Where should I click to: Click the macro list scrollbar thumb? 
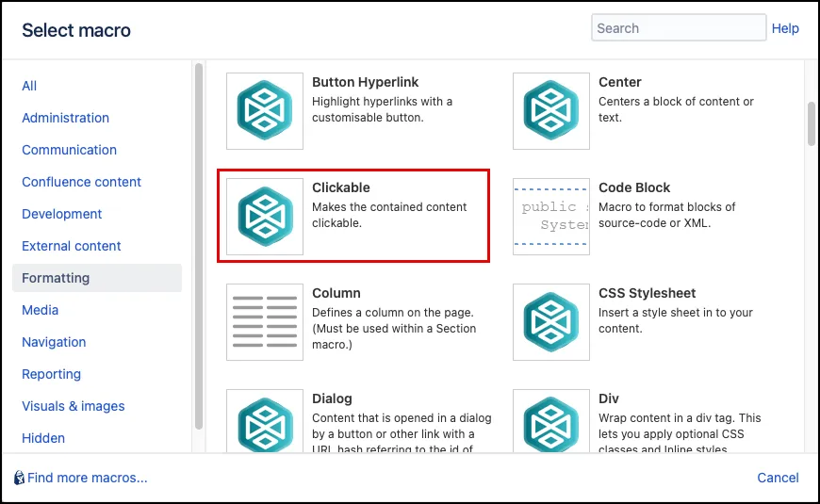812,123
